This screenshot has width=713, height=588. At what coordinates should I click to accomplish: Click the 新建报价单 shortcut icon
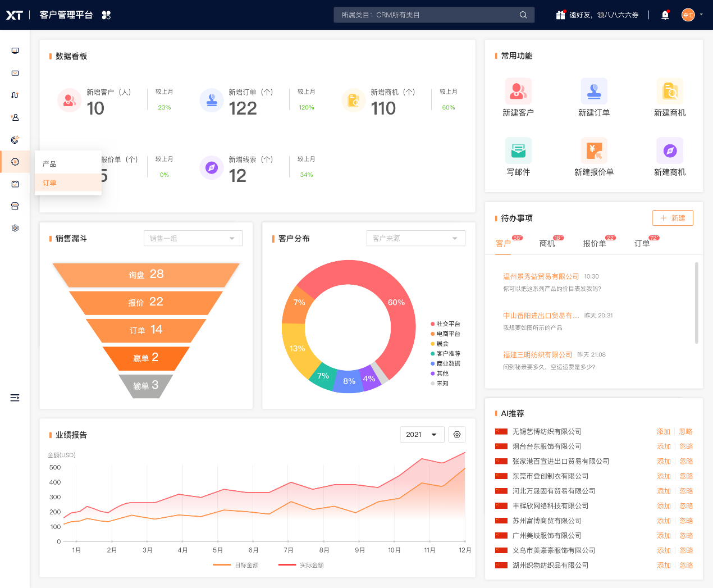pyautogui.click(x=594, y=151)
